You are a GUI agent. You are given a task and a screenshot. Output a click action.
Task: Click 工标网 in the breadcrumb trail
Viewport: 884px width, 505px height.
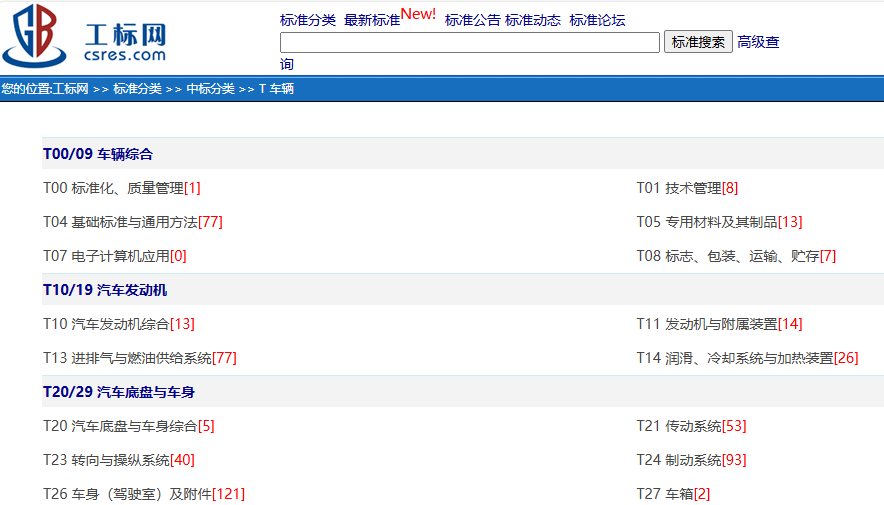click(x=70, y=89)
